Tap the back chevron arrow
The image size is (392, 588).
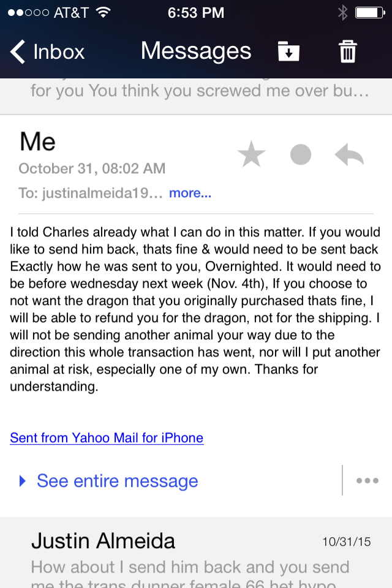pos(17,51)
